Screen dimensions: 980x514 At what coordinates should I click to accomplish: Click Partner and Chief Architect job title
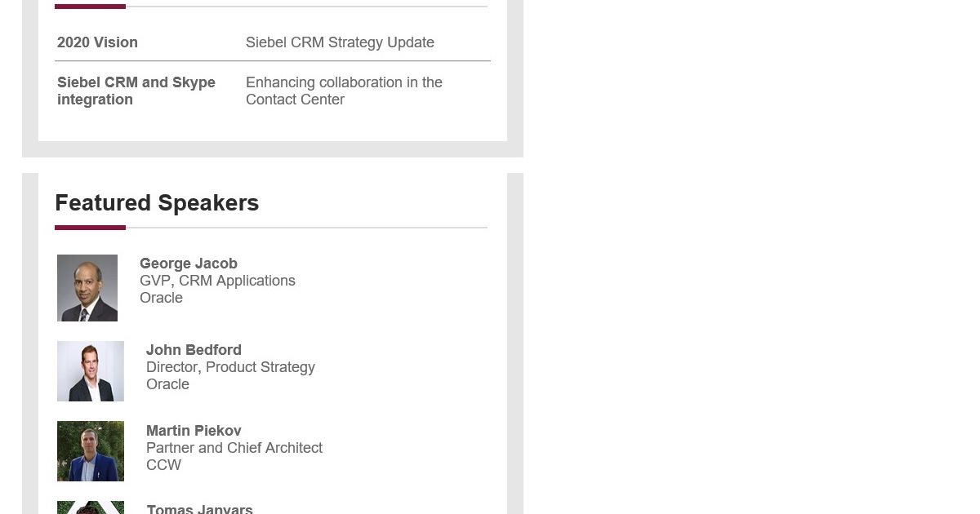(234, 448)
